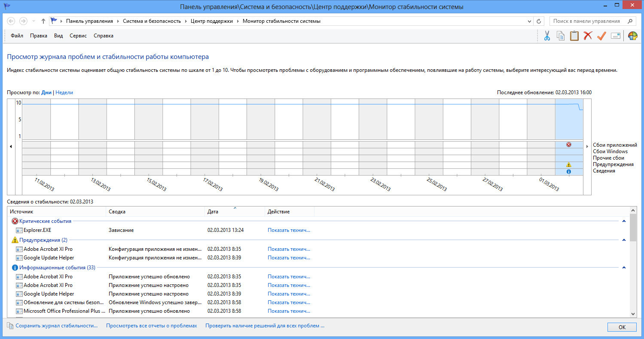Screen dimensions: 644x339
Task: Click the red critical error marker on chart
Action: click(x=569, y=145)
